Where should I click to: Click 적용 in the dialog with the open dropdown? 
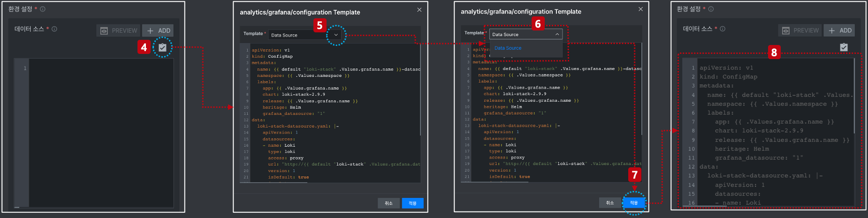pyautogui.click(x=634, y=203)
